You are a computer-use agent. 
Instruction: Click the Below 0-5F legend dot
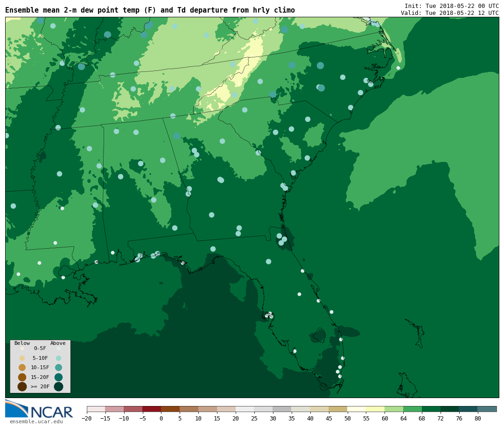coord(22,348)
